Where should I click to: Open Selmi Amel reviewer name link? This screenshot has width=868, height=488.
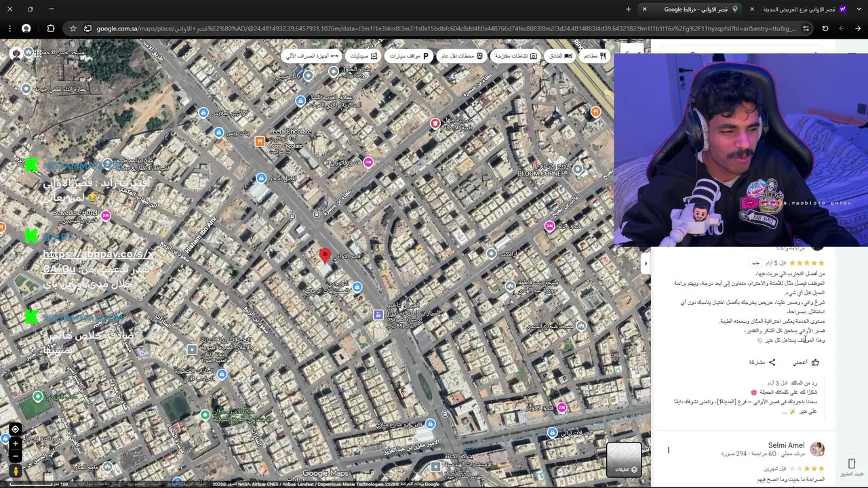[786, 445]
